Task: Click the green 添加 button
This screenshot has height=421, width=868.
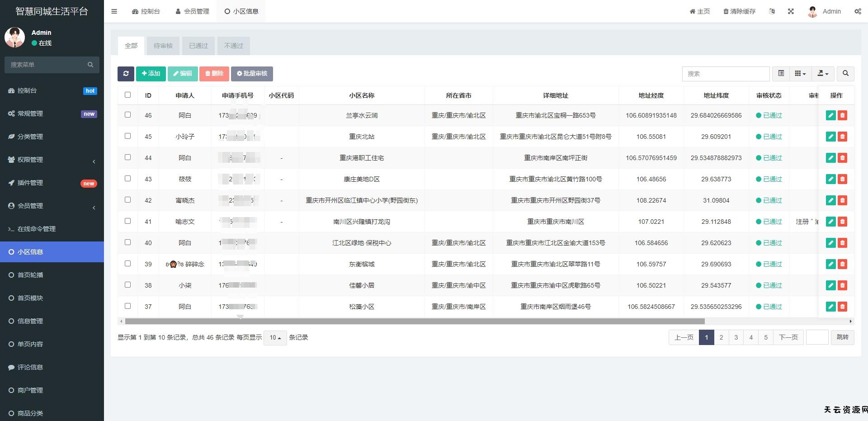Action: pos(151,74)
